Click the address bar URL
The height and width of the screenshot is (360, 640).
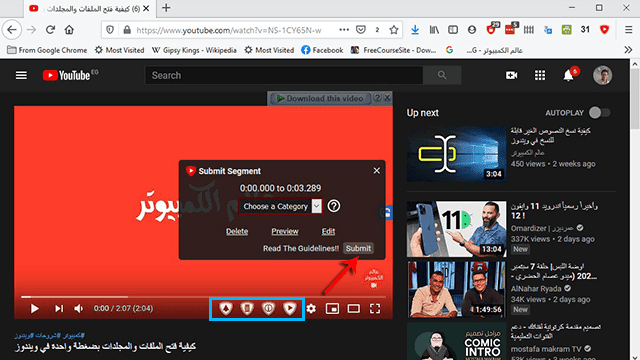pyautogui.click(x=229, y=30)
